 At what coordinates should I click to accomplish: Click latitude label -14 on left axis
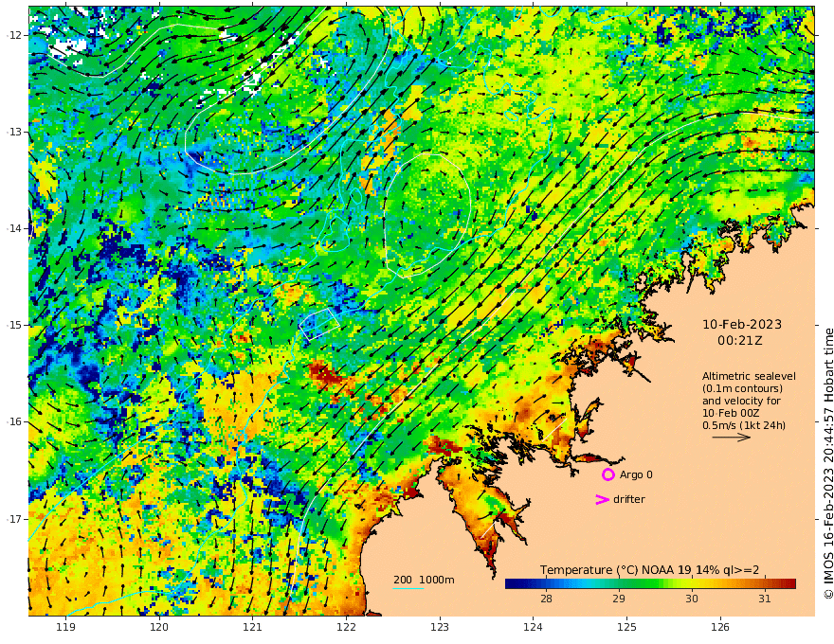pos(15,228)
